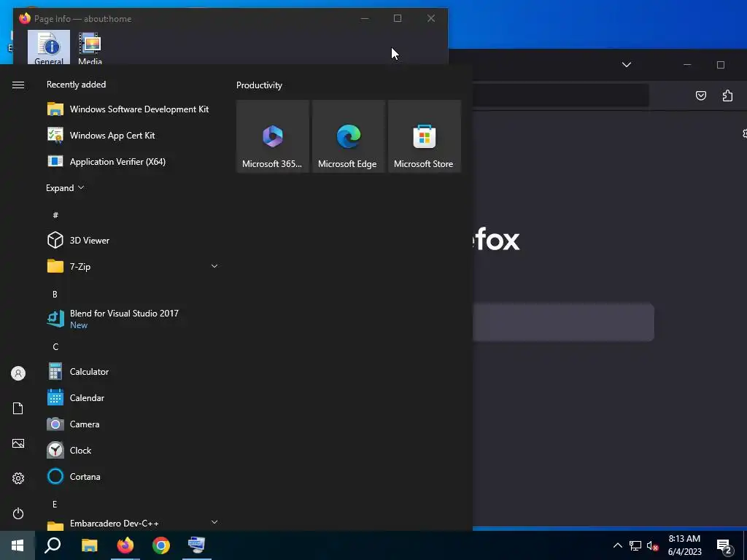Screen dimensions: 747x560
Task: Switch to Firefox in the taskbar
Action: tap(125, 545)
